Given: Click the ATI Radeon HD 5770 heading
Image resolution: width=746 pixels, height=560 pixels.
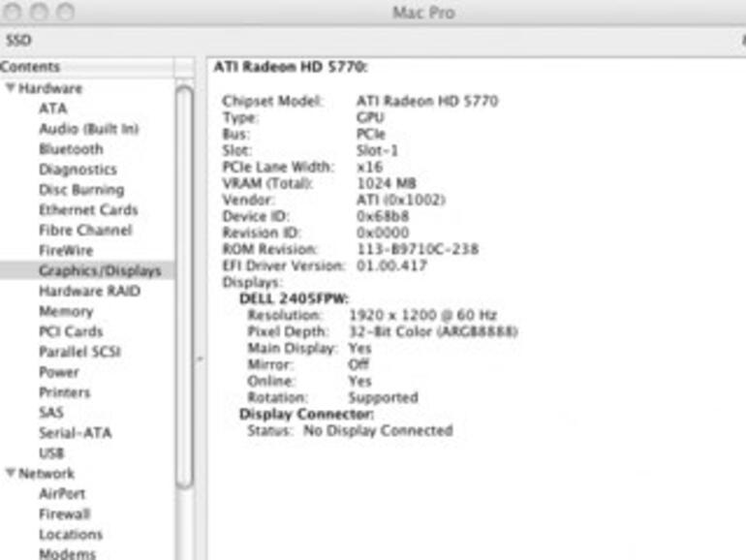Looking at the screenshot, I should (291, 67).
